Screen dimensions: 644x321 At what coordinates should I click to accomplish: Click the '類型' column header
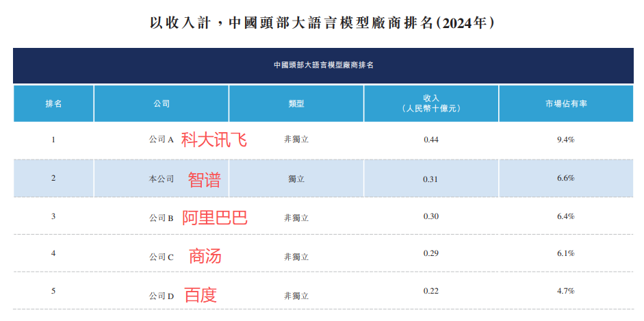click(x=296, y=104)
